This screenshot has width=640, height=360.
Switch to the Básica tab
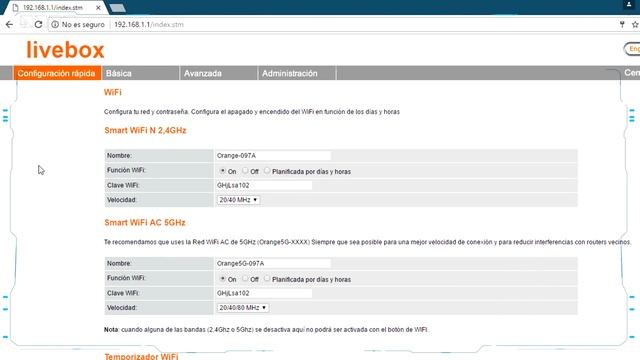coord(140,73)
